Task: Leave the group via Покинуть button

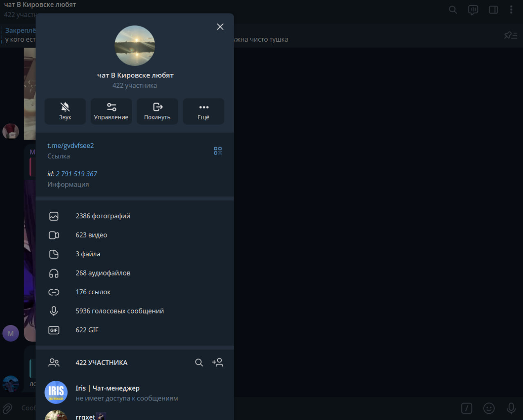Action: click(x=157, y=111)
